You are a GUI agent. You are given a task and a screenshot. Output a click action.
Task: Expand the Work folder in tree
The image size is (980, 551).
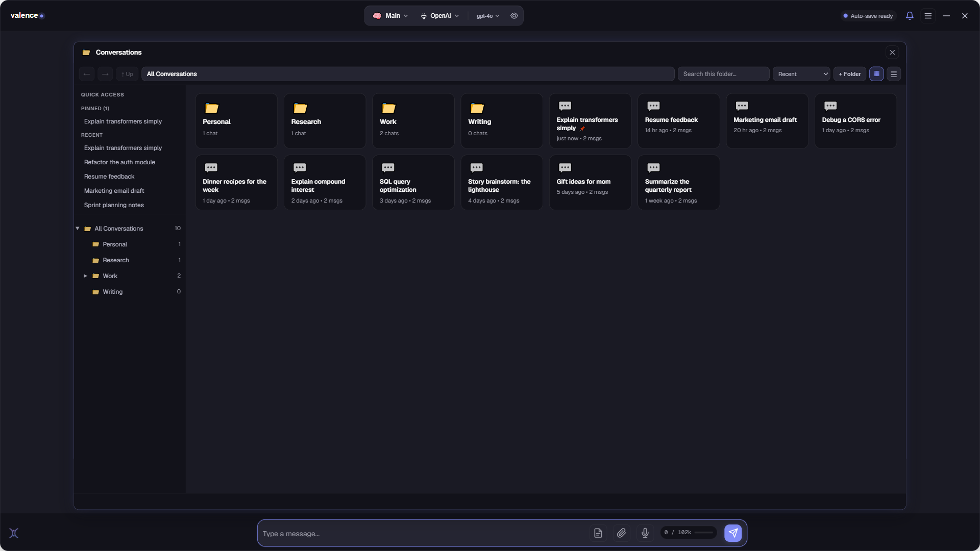point(86,276)
